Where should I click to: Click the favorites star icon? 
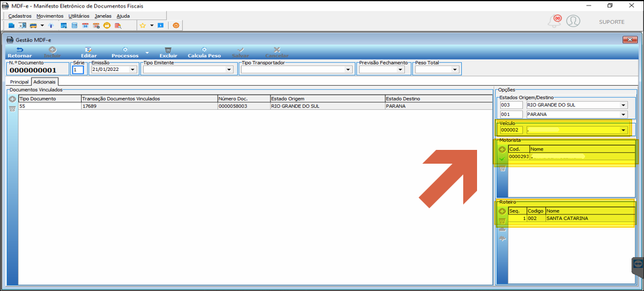pyautogui.click(x=143, y=26)
